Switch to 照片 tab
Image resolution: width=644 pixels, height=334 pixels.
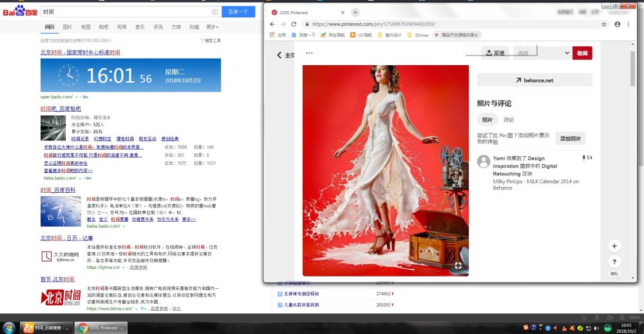click(x=487, y=120)
